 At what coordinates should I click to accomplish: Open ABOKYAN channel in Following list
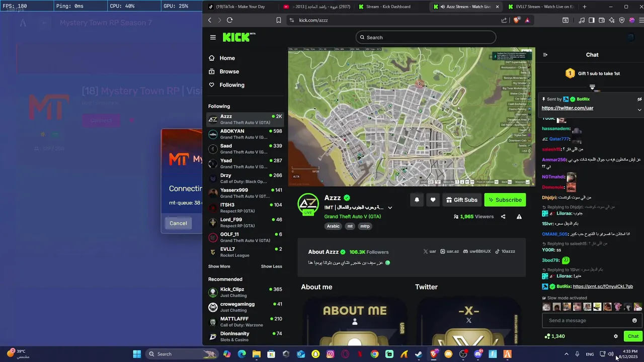tap(246, 134)
